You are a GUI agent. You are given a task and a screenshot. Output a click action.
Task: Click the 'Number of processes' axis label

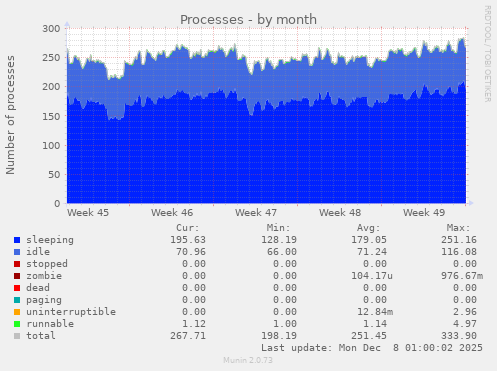tap(10, 115)
